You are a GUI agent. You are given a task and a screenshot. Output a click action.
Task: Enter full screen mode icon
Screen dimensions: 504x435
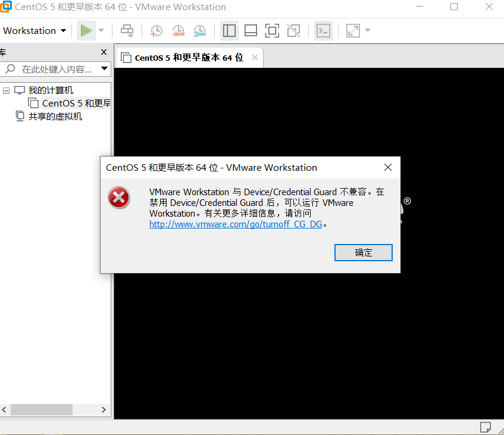point(273,30)
